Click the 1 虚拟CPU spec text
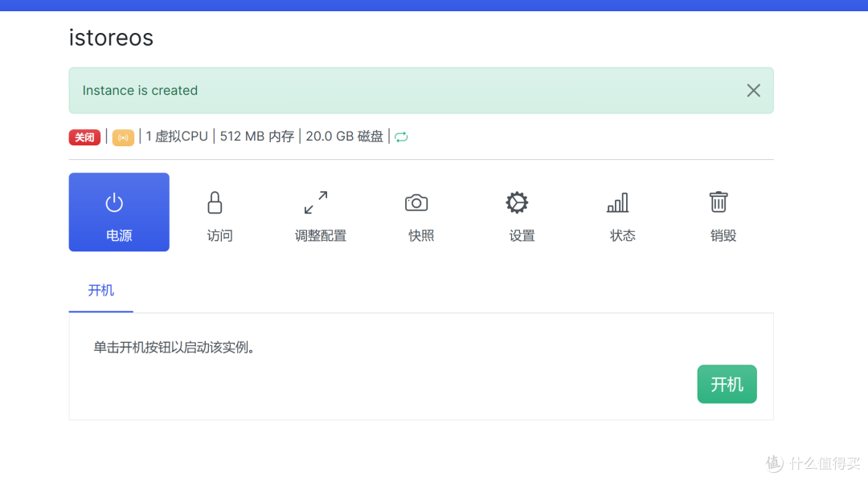This screenshot has height=481, width=868. [177, 137]
